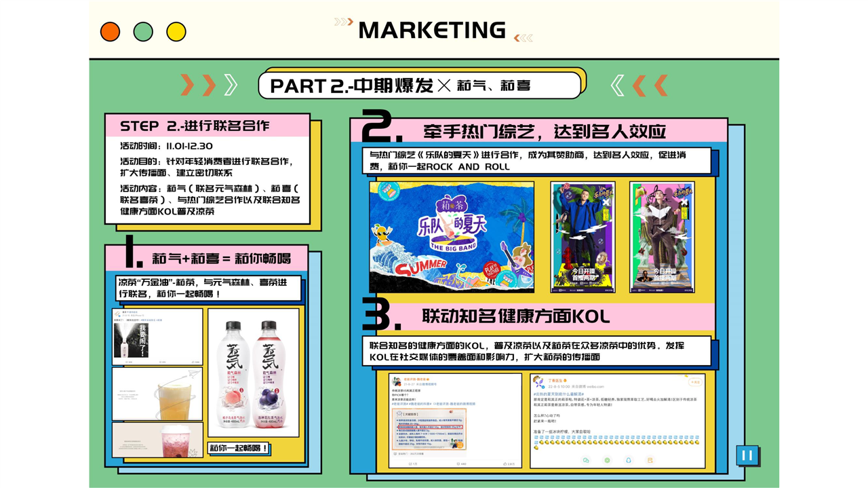Select the 联合知名的健康方面的KOL description box

pyautogui.click(x=536, y=351)
